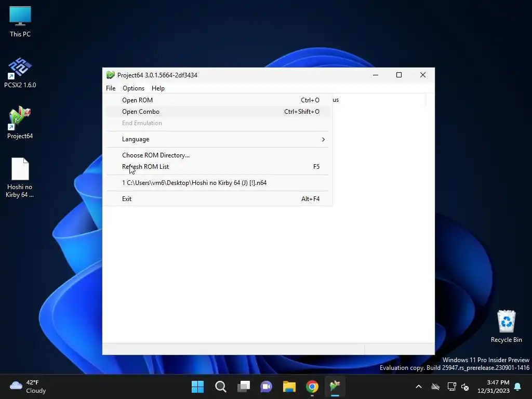Click the muted volume tray icon
532x399 pixels.
(465, 387)
